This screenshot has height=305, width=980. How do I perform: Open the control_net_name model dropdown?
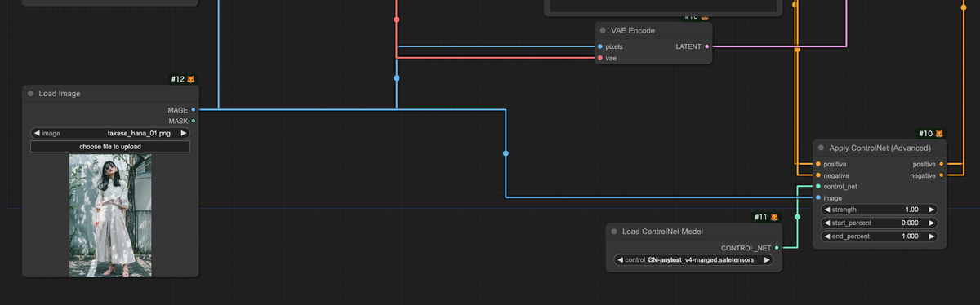coord(694,260)
